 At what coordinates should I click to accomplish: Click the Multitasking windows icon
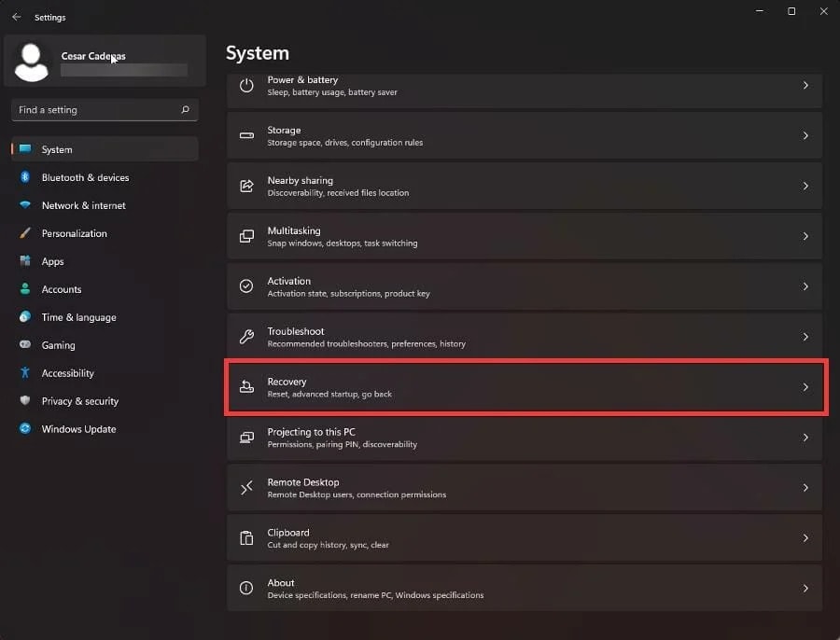coord(246,236)
